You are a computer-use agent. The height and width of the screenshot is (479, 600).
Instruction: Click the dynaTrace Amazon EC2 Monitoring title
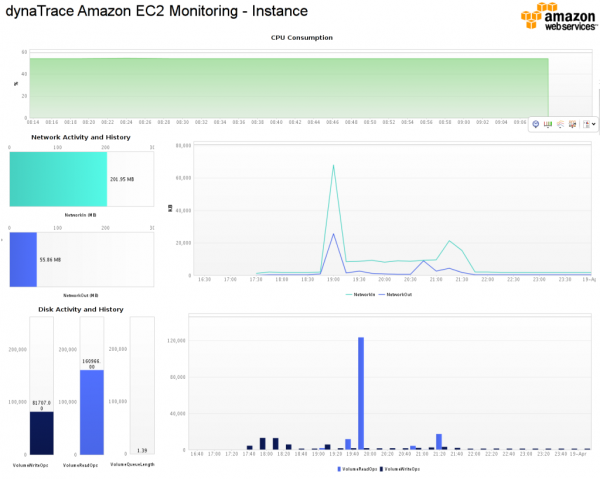(x=157, y=11)
